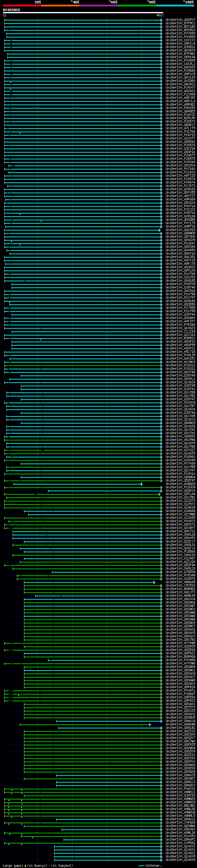Select the UniRef100_P18960 label
This screenshot has width=197, height=868.
[x=180, y=457]
